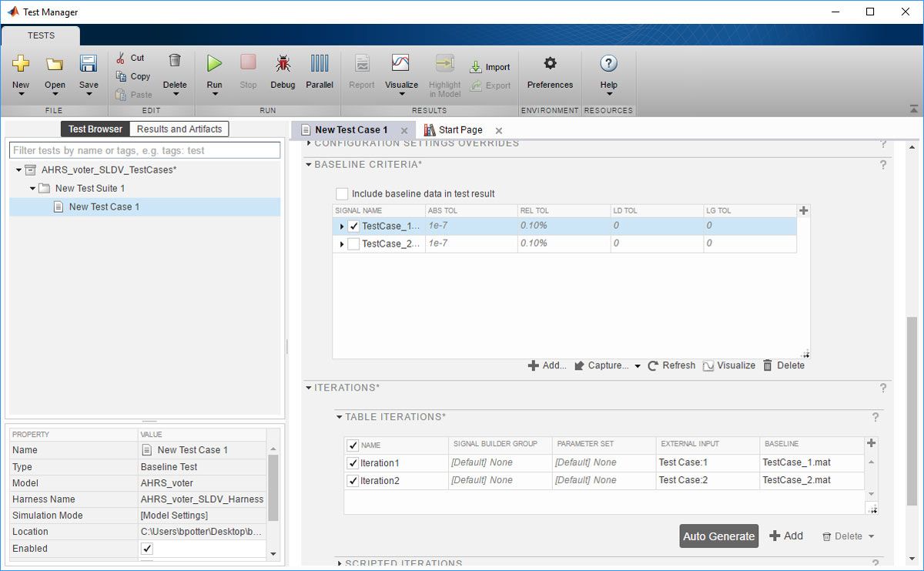924x571 pixels.
Task: Click the Import icon in Results
Action: pos(476,67)
